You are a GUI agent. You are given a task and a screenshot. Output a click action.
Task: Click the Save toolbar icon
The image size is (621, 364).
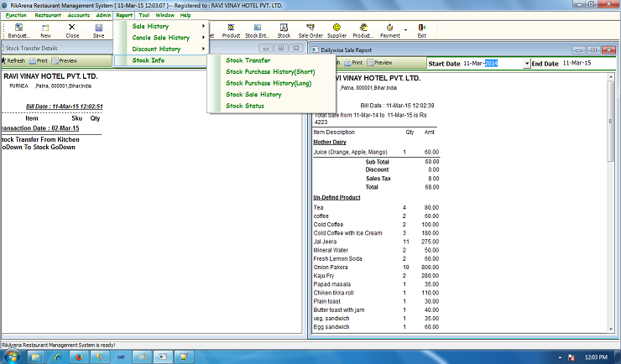coord(98,30)
